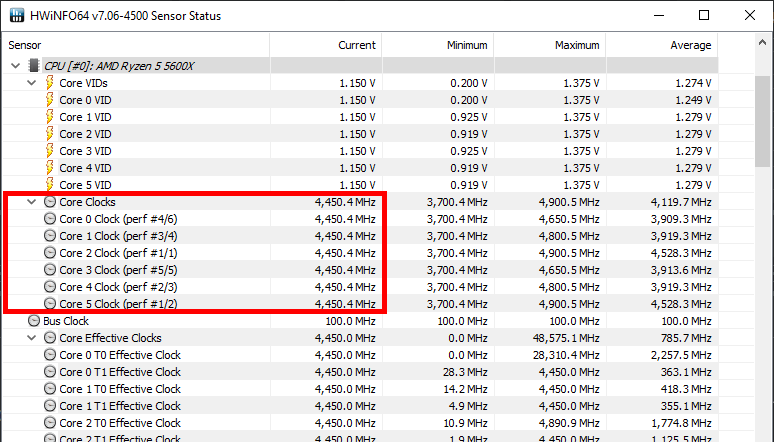Collapse the CPU [#0]: AMD Ryzen 5 5600X group
This screenshot has height=442, width=774.
(15, 66)
